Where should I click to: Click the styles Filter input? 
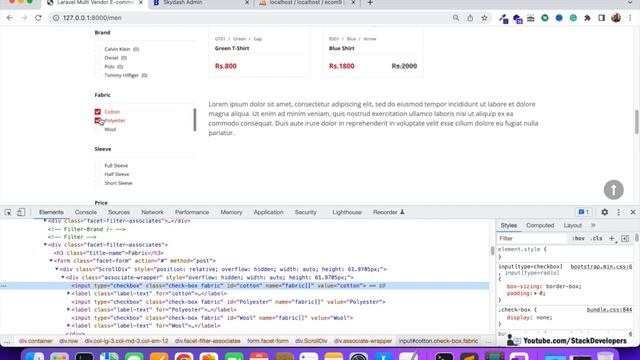tap(532, 238)
